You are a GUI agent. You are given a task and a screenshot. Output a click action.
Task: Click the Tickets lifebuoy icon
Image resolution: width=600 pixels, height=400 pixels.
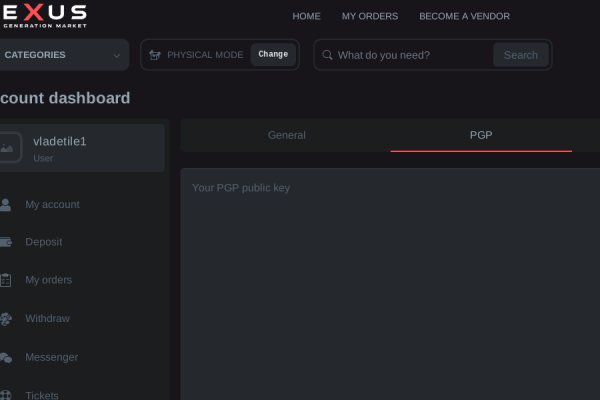pos(6,395)
